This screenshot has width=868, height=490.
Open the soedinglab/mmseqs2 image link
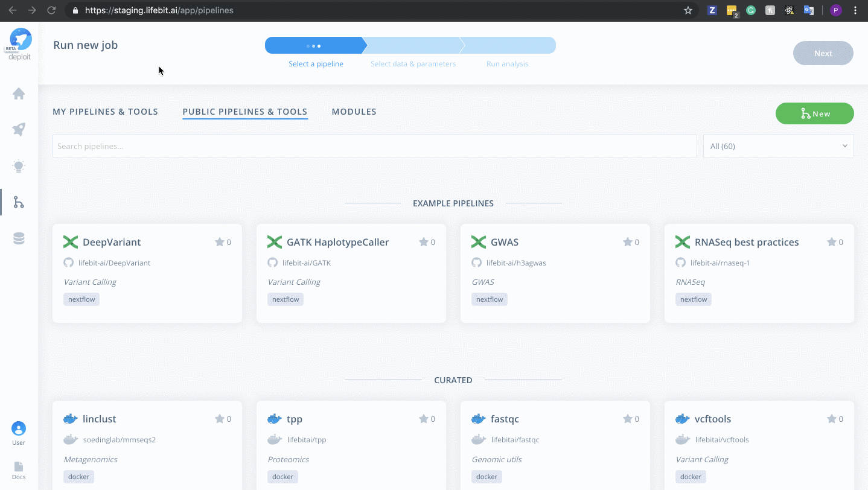(120, 439)
